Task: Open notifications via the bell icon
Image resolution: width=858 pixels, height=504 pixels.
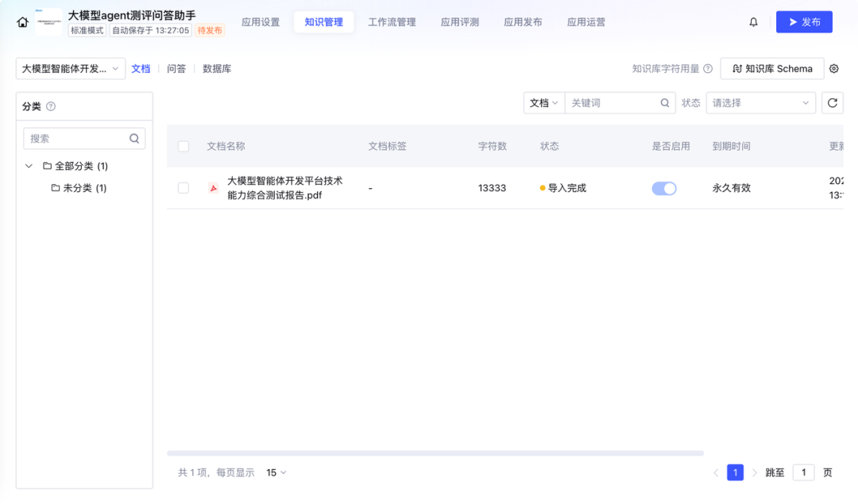Action: point(753,21)
